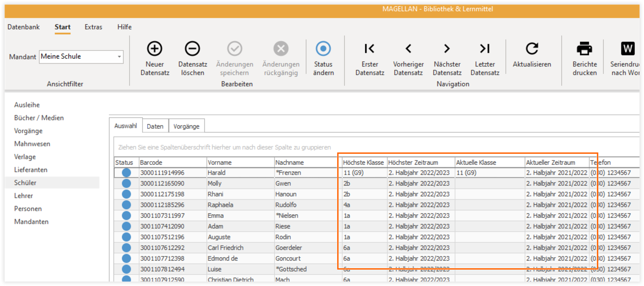The image size is (644, 286).
Task: Click the Neuer Datensatz plus icon
Action: tap(155, 49)
